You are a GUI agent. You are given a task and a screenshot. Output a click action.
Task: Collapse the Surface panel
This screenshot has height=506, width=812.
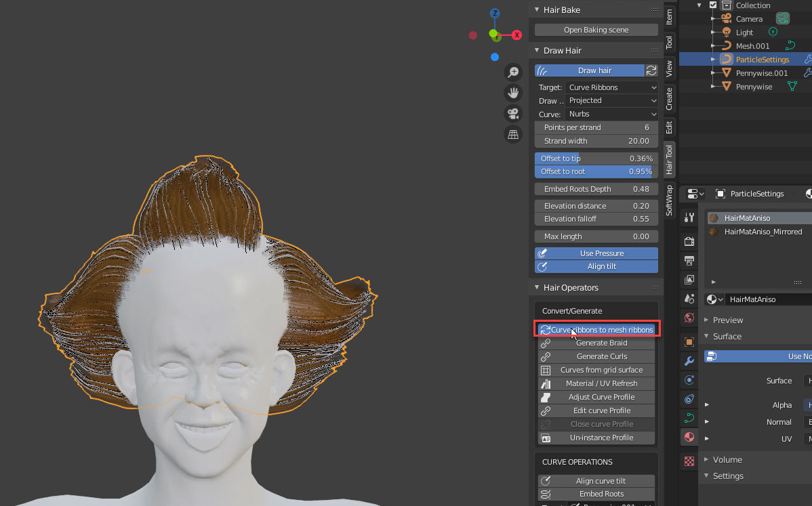coord(706,336)
